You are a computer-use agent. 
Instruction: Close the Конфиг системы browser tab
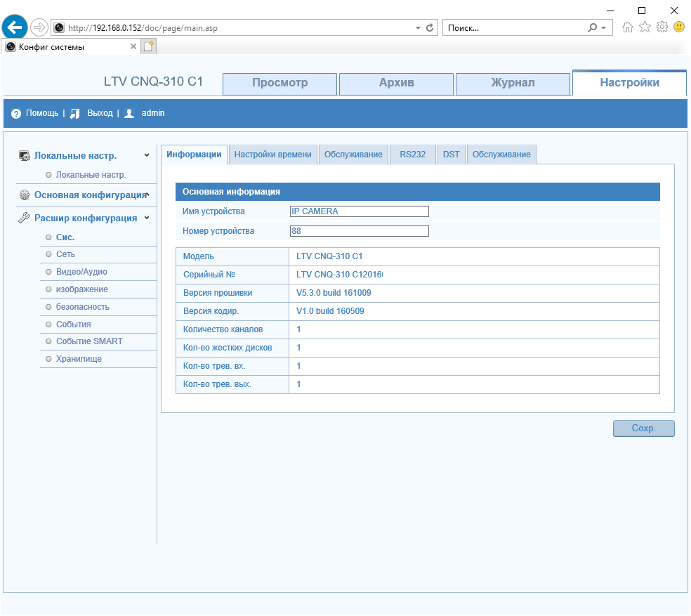[x=133, y=46]
